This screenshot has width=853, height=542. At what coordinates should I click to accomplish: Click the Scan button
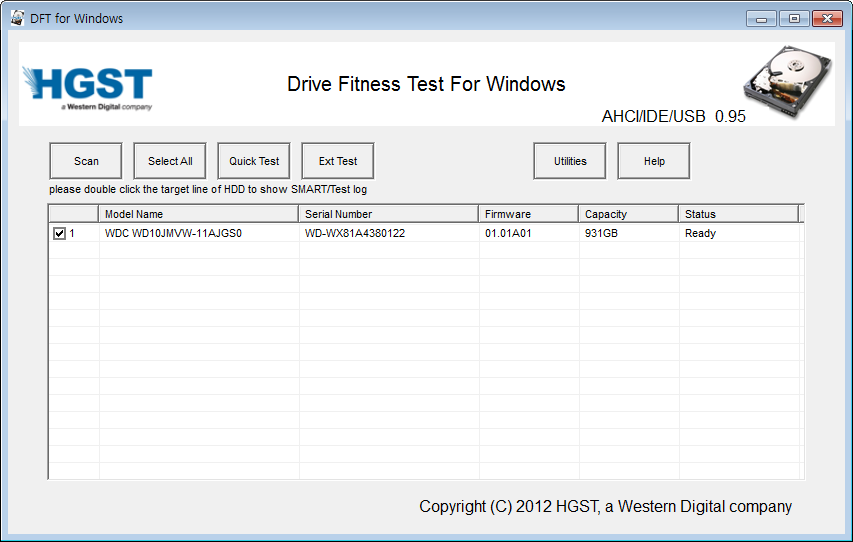click(86, 161)
